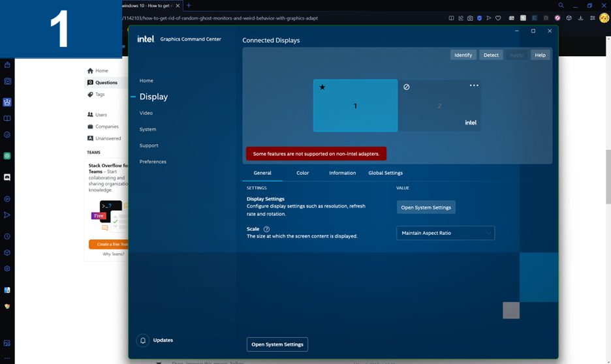Image resolution: width=611 pixels, height=364 pixels.
Task: Click the new tab plus button
Action: [189, 5]
